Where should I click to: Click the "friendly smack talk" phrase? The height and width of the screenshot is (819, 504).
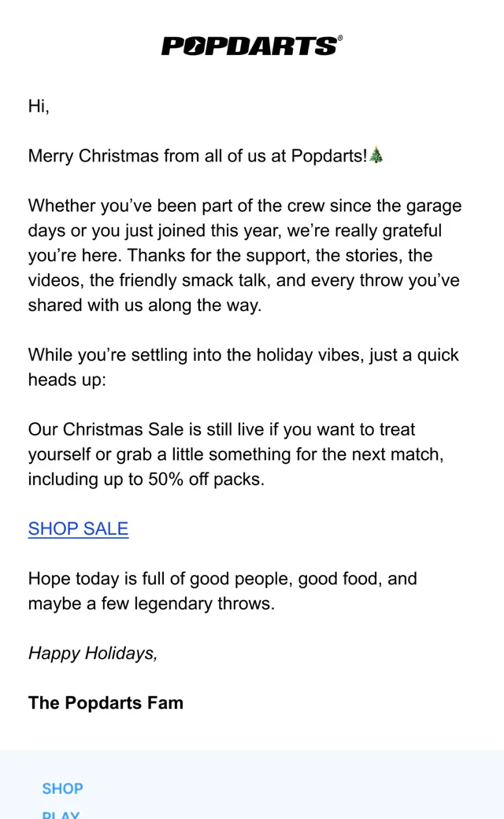tap(195, 280)
